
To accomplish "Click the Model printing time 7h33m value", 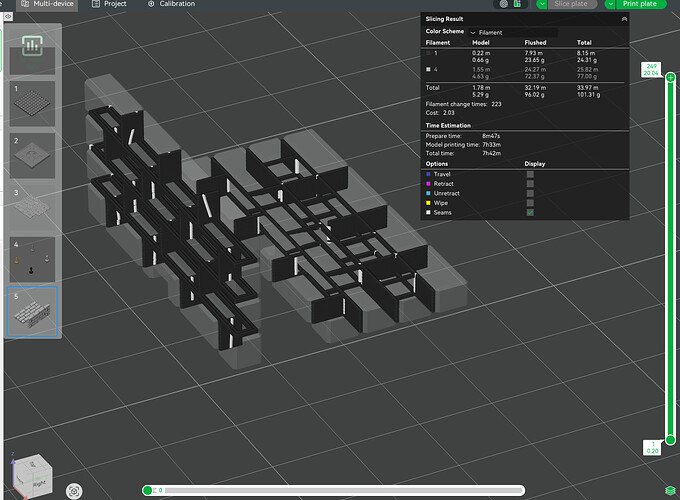I will 491,145.
